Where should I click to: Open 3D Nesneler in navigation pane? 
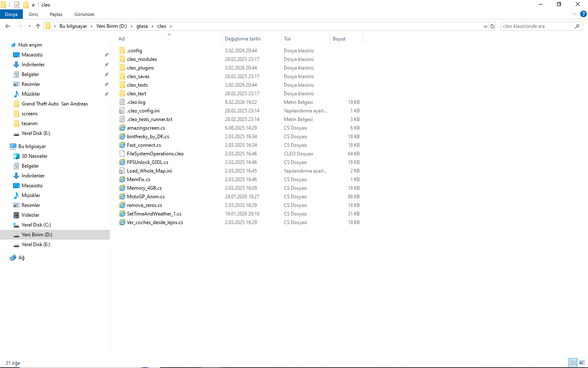(x=34, y=156)
